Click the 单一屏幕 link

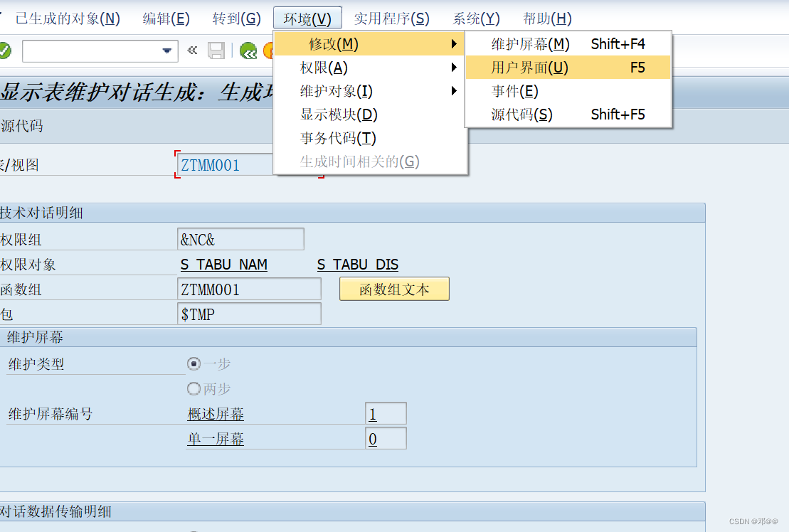[216, 439]
